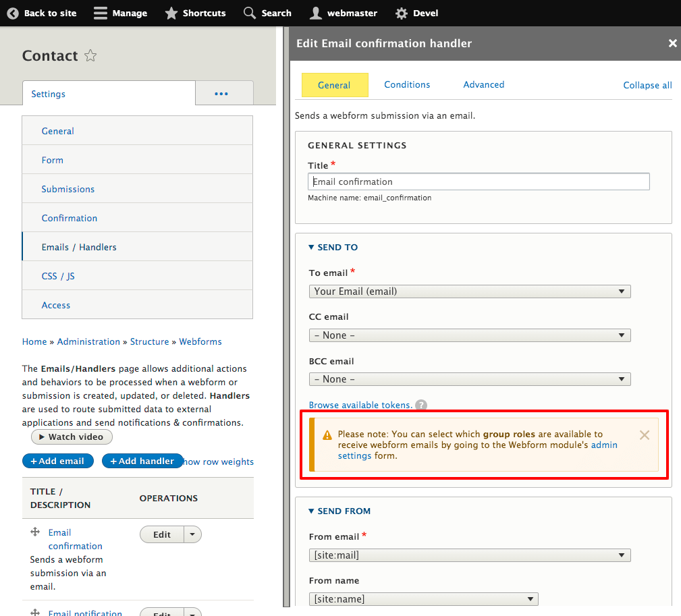The width and height of the screenshot is (681, 616).
Task: Open the Email notification handler title link
Action: click(85, 613)
